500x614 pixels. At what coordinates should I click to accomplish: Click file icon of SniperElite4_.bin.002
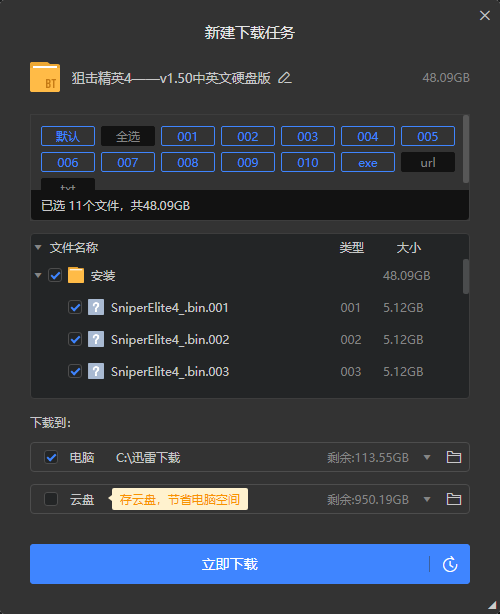(x=96, y=339)
